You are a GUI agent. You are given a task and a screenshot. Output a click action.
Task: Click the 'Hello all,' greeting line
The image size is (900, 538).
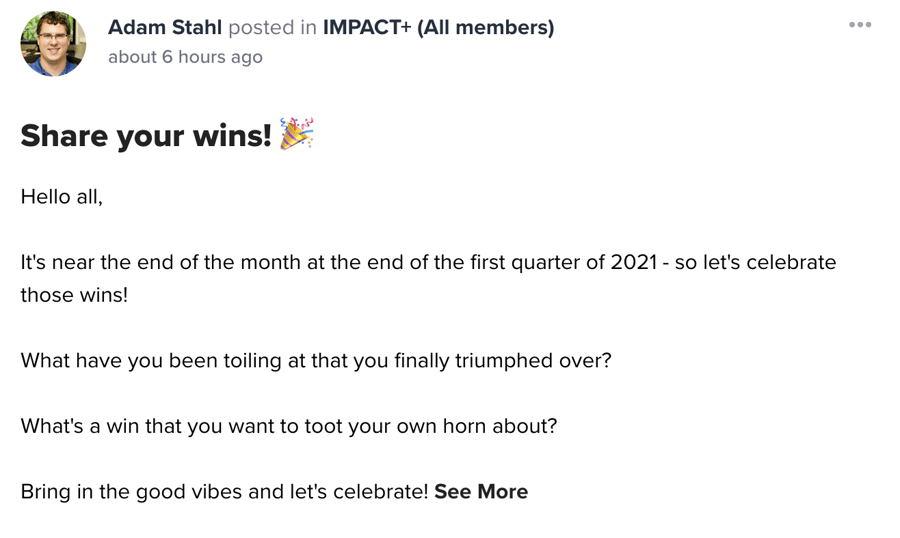click(x=62, y=196)
